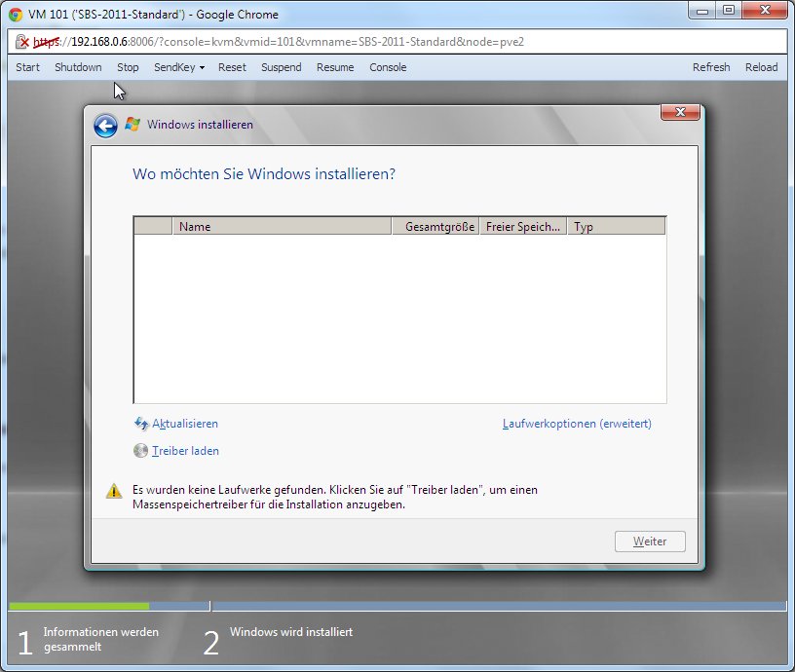Sort drive list by Name column header
The image size is (795, 672).
[282, 226]
